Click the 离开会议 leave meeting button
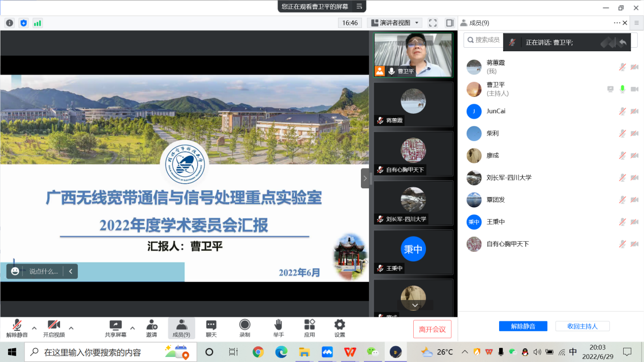The width and height of the screenshot is (644, 362). point(432,330)
